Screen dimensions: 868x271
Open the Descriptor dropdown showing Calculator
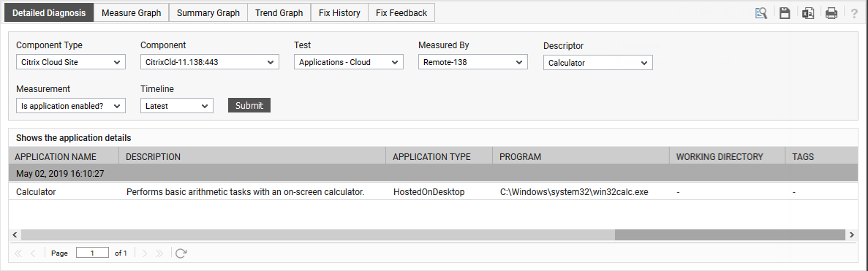click(598, 63)
